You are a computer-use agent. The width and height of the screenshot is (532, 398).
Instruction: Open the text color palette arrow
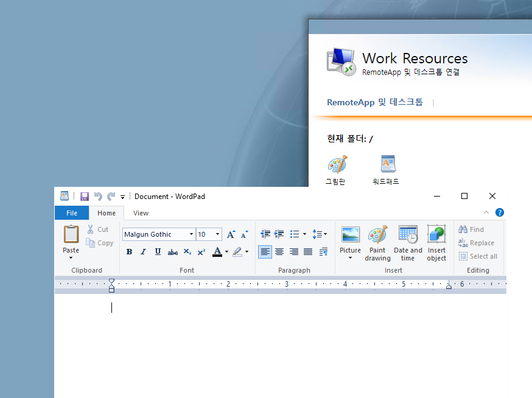pyautogui.click(x=226, y=252)
